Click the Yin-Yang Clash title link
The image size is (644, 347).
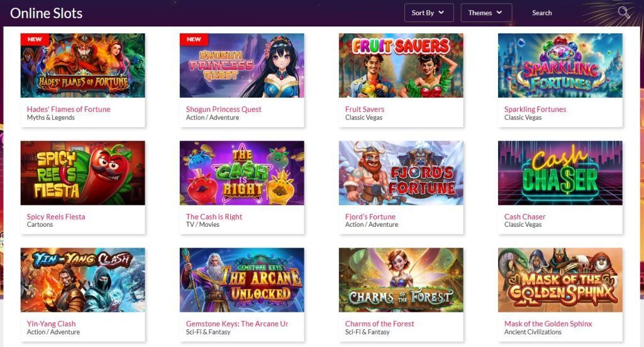coord(51,324)
